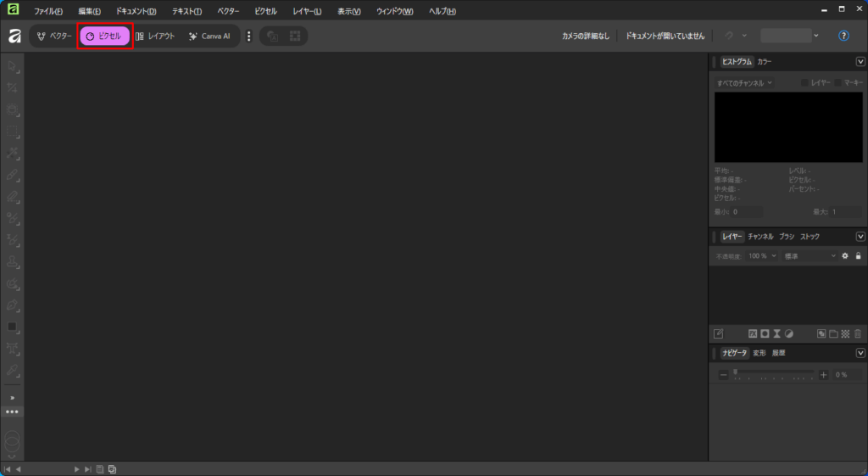Click the Affinity logo in the toolbar
Viewport: 868px width, 476px height.
[14, 36]
